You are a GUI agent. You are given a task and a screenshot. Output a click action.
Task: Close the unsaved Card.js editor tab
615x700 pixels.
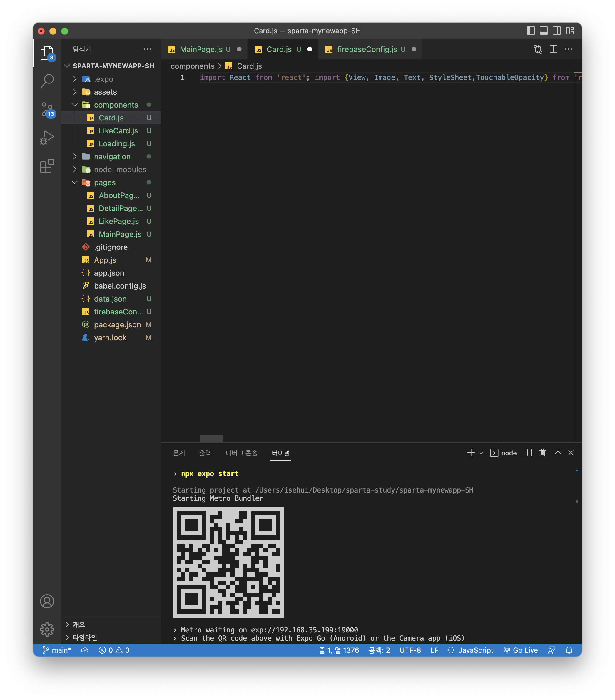point(310,49)
